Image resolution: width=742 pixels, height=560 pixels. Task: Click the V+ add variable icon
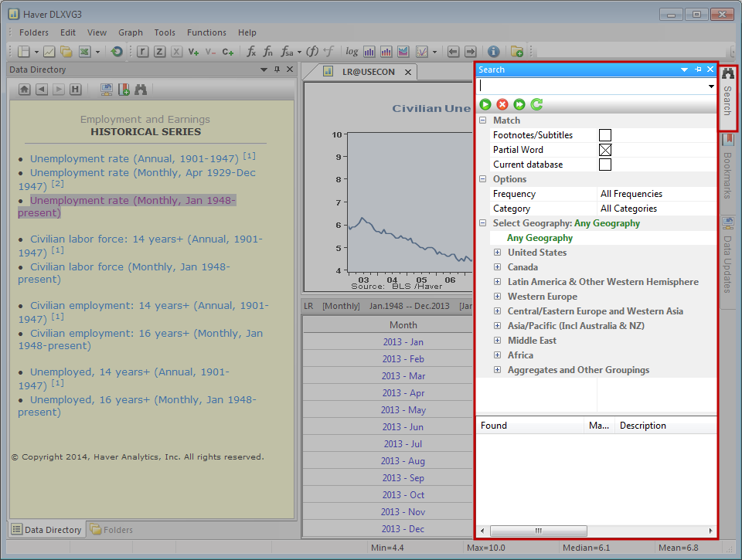pyautogui.click(x=193, y=52)
